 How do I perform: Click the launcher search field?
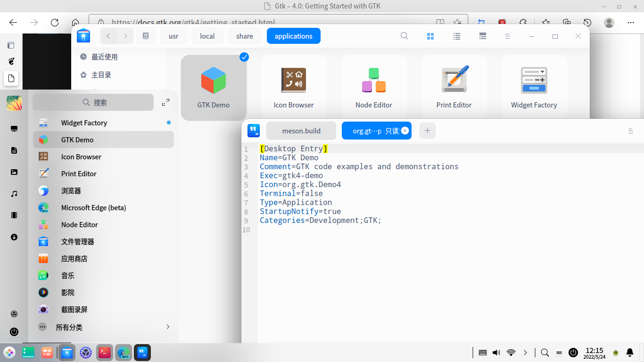[x=93, y=102]
